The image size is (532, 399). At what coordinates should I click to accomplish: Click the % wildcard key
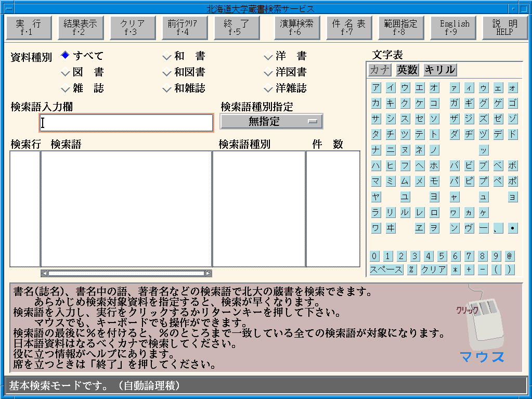click(x=411, y=269)
